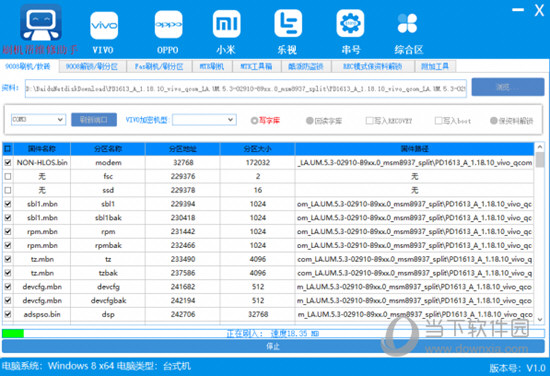Open the 附加工具 tab

435,66
